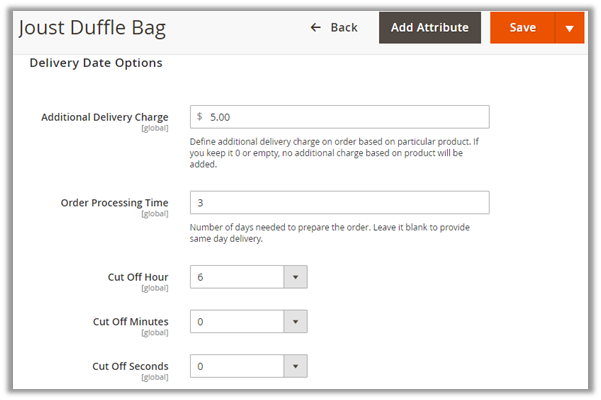Viewport: 601px width, 400px height.
Task: Click the Cut Off Hour label
Action: click(137, 277)
